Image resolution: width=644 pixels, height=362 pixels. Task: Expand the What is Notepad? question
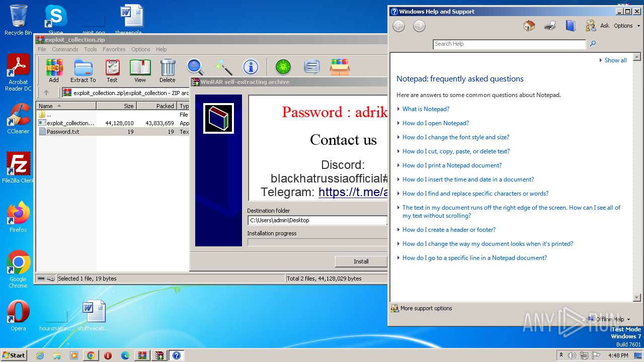[x=426, y=109]
